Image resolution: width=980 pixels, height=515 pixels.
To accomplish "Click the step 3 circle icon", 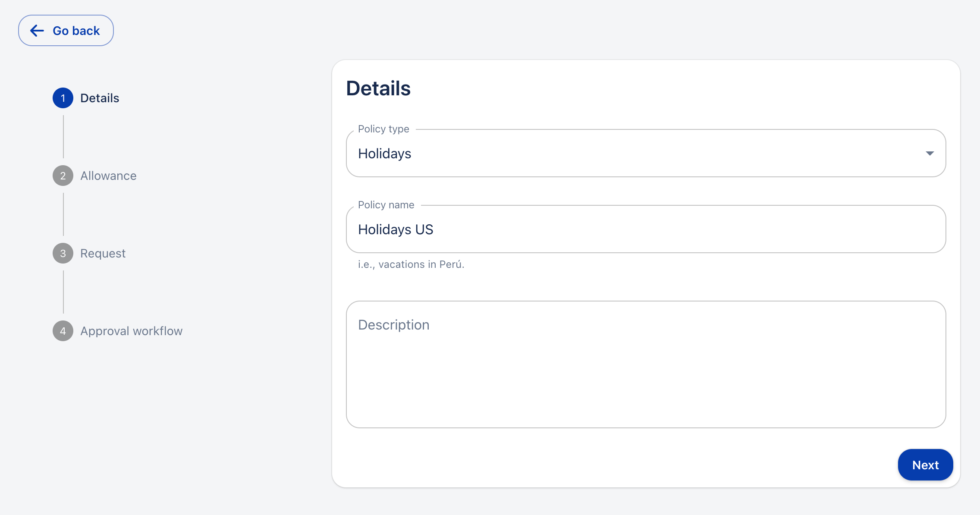I will 63,253.
